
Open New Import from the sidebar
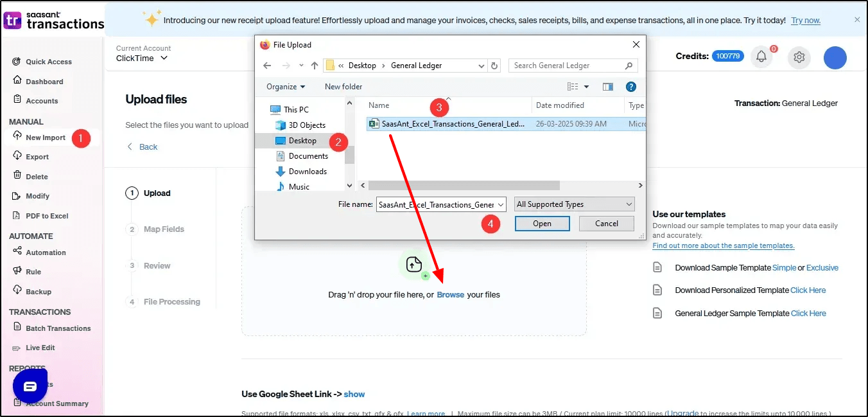[x=45, y=137]
